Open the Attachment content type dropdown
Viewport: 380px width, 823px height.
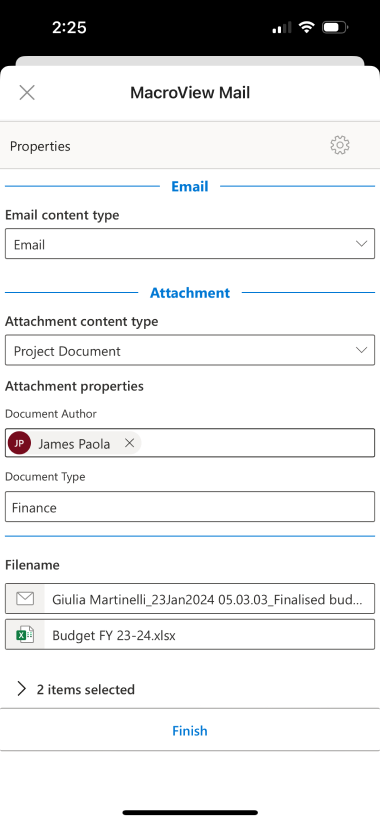(190, 350)
